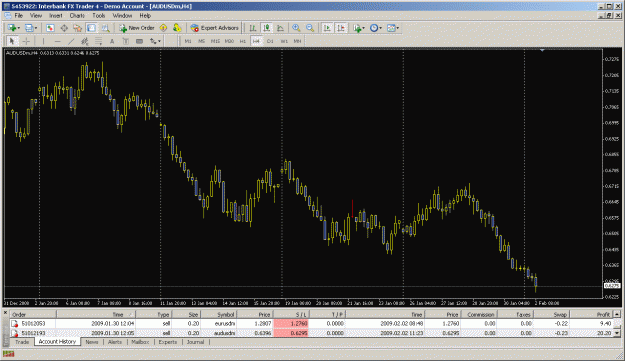Switch to the Experts tab

[x=167, y=342]
